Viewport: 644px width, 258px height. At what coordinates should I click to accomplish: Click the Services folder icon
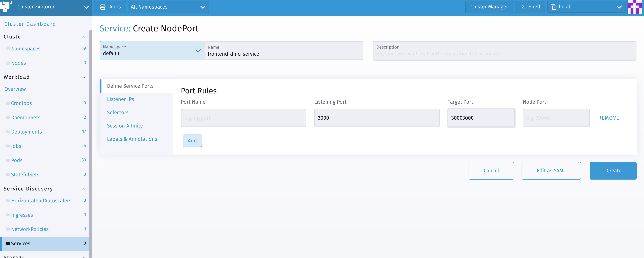click(8, 243)
